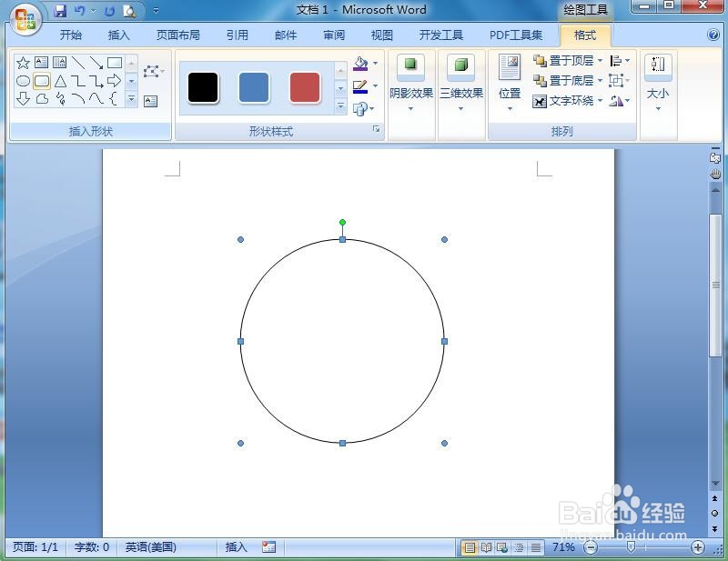This screenshot has height=561, width=728.
Task: Open the 页面布局 ribbon tab
Action: (x=178, y=35)
